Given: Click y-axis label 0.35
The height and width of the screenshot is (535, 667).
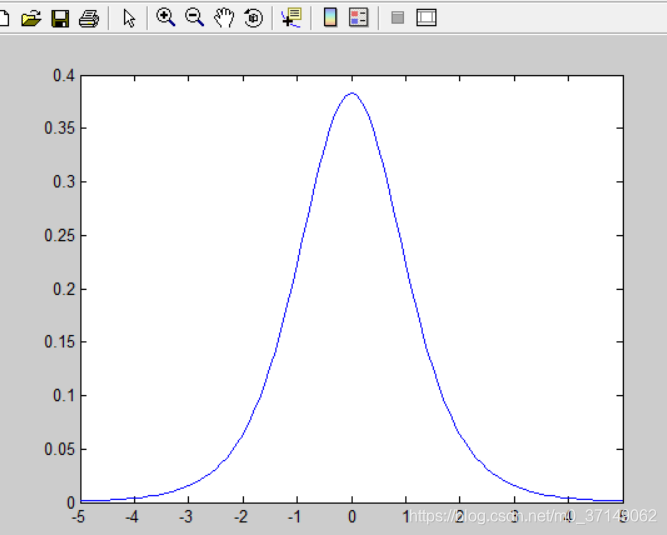Looking at the screenshot, I should coord(60,128).
